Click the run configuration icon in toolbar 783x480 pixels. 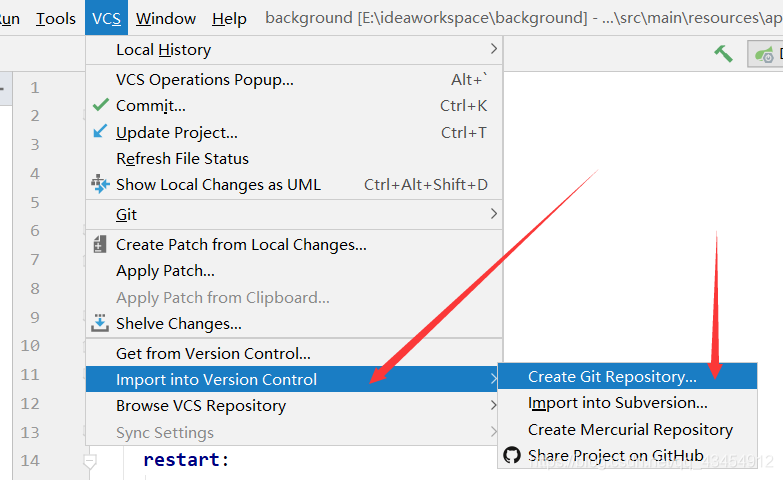pos(765,54)
